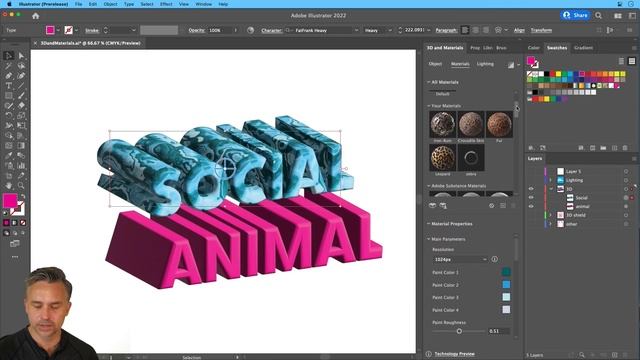Click align left paragraph icon
Viewport: 640px width, 360px height.
point(465,30)
